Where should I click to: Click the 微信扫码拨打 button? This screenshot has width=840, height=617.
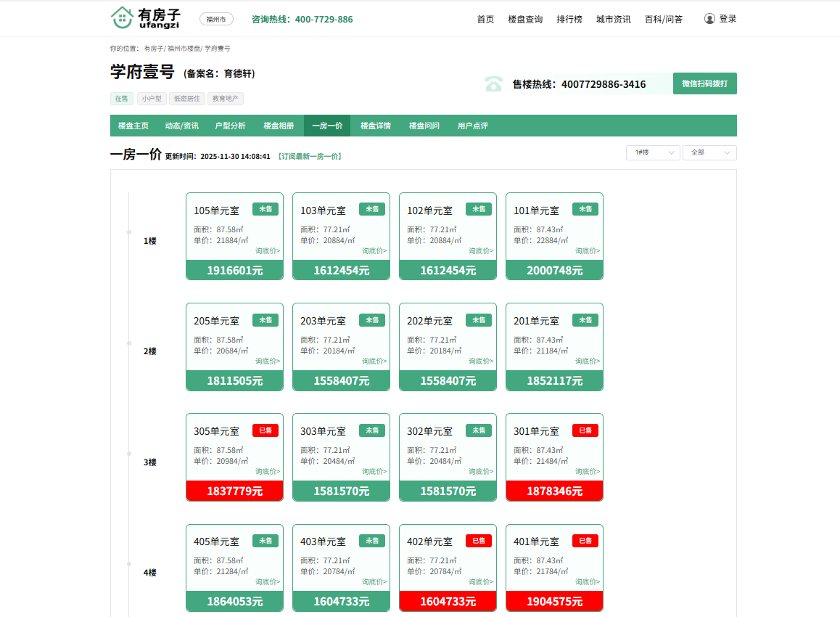pyautogui.click(x=704, y=83)
